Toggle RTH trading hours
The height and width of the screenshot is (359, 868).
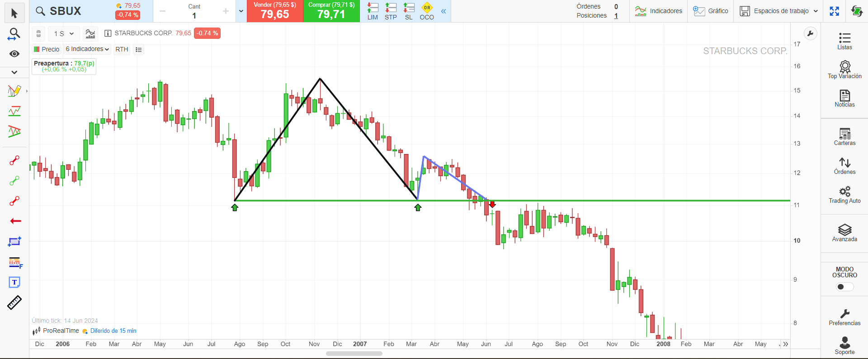(122, 49)
